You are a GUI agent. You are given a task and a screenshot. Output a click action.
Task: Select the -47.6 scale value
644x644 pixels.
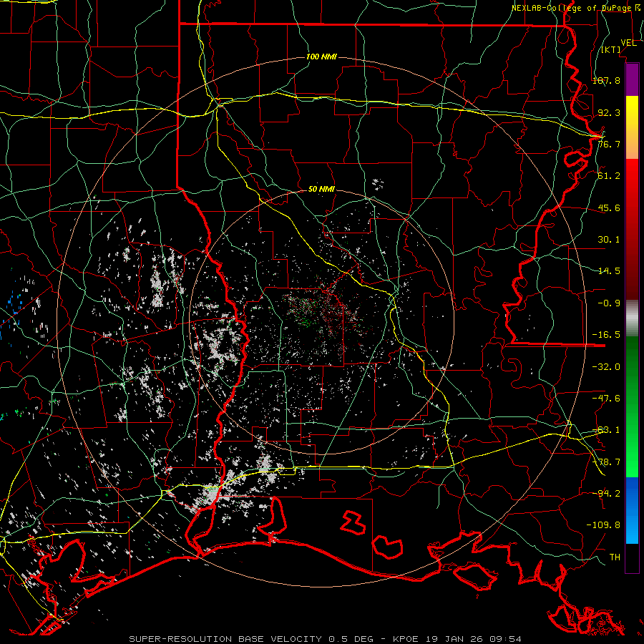(606, 399)
